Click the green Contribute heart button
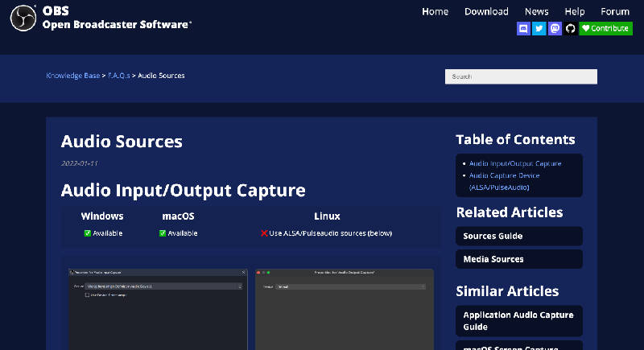This screenshot has height=350, width=644. click(605, 28)
